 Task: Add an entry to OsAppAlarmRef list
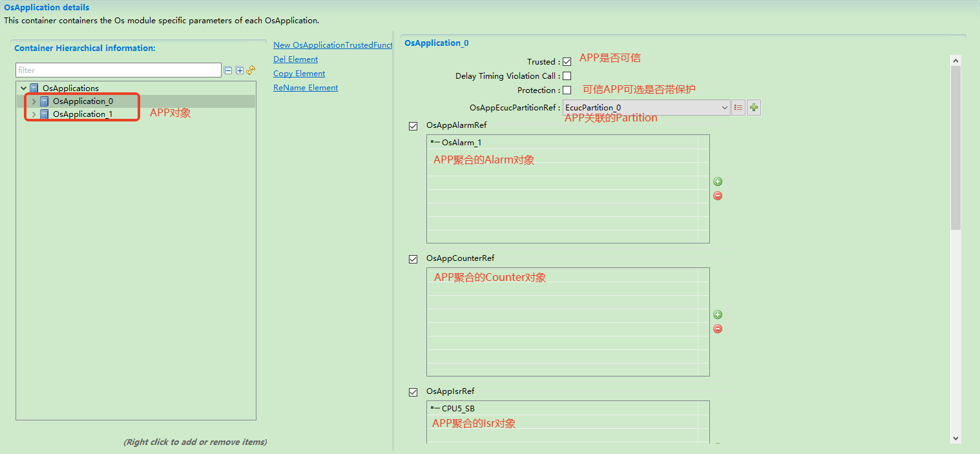tap(717, 182)
